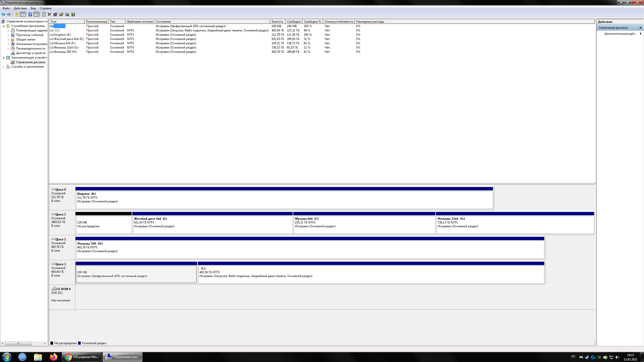The height and width of the screenshot is (362, 644).
Task: Expand the Службы и приложения node
Action: click(x=4, y=67)
